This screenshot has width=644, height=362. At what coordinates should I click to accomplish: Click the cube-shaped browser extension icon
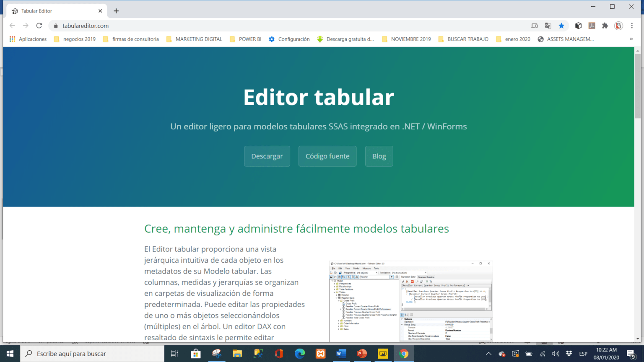(x=578, y=26)
